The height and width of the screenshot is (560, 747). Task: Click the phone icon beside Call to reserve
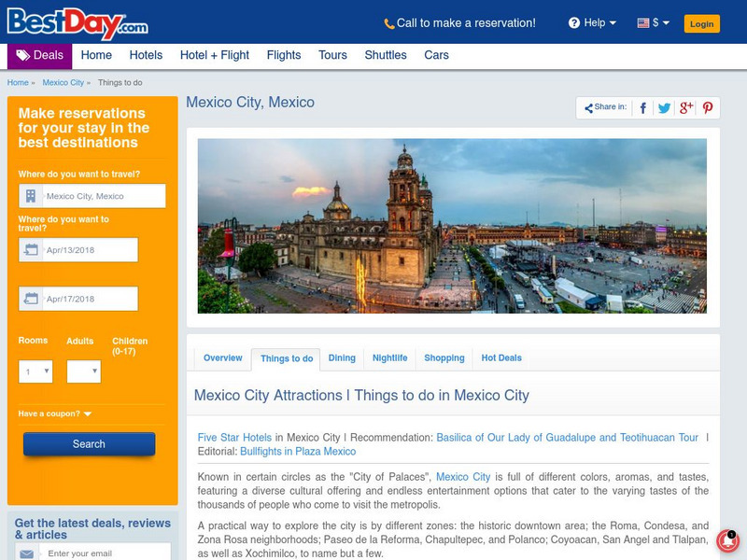coord(389,24)
